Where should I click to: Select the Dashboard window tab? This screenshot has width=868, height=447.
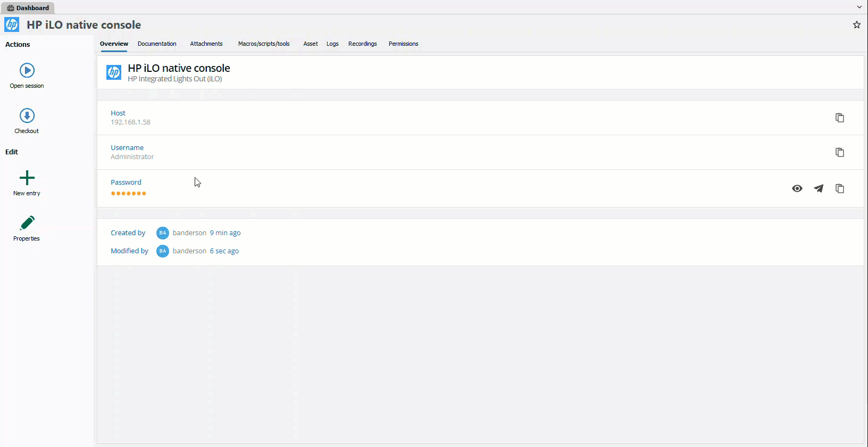pos(28,8)
